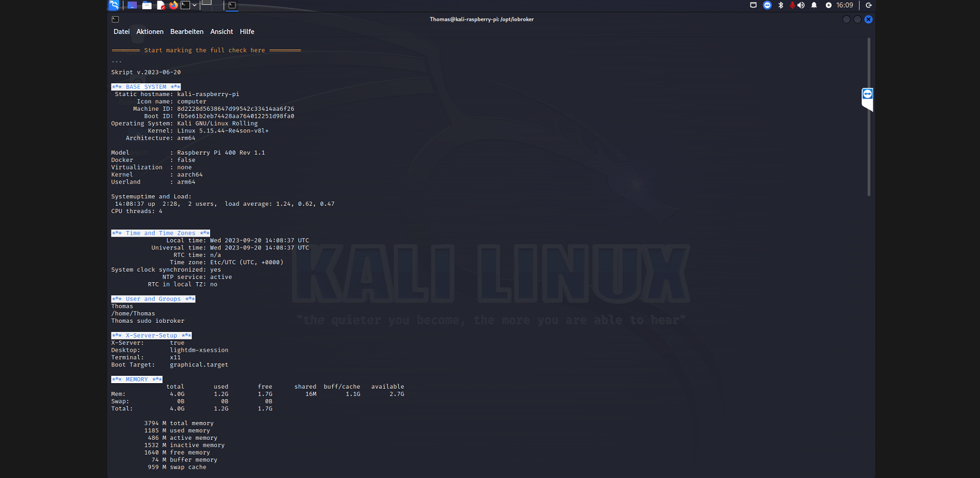Click 'Etc/UTC (UTC, +0000)' time zone

click(x=247, y=262)
